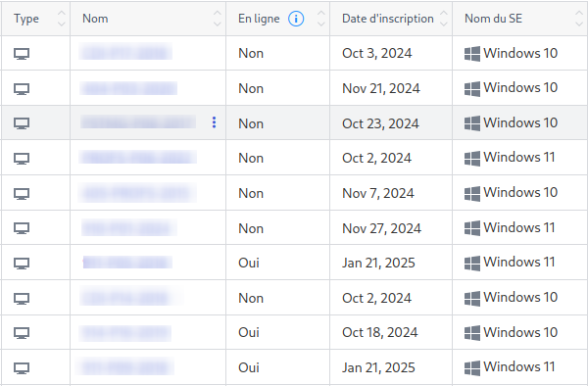Sort the table by the Type column arrows
The image size is (588, 386).
tap(62, 19)
